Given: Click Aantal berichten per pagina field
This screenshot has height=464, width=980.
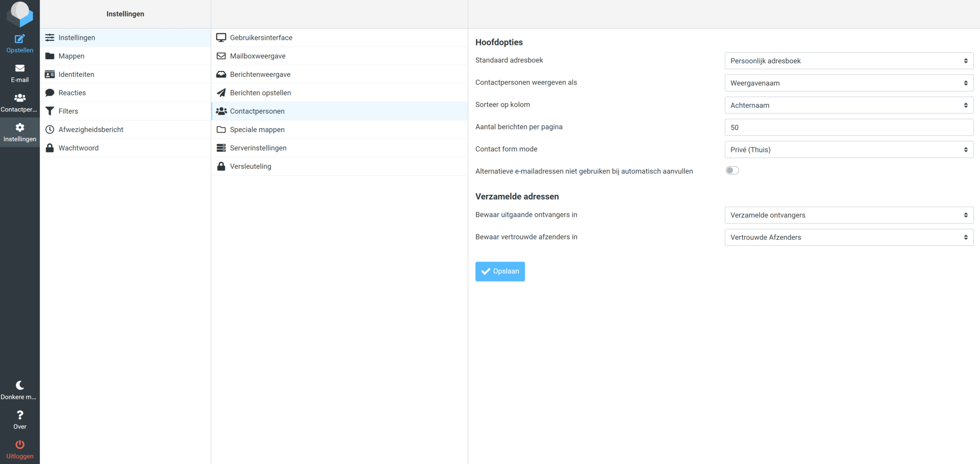Looking at the screenshot, I should [849, 128].
